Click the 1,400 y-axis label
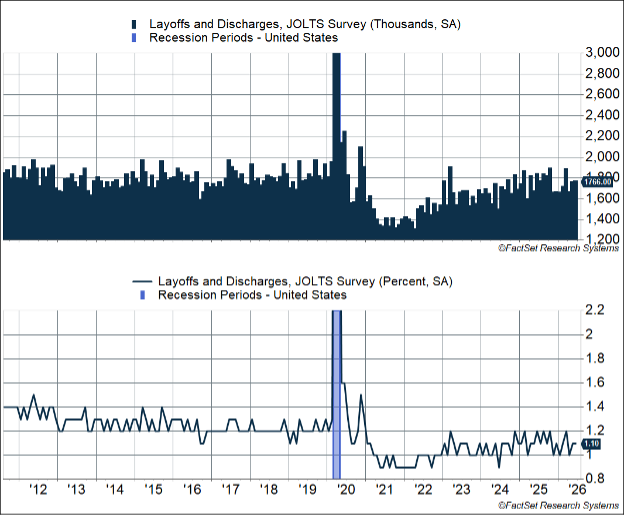The height and width of the screenshot is (516, 624). tap(602, 219)
